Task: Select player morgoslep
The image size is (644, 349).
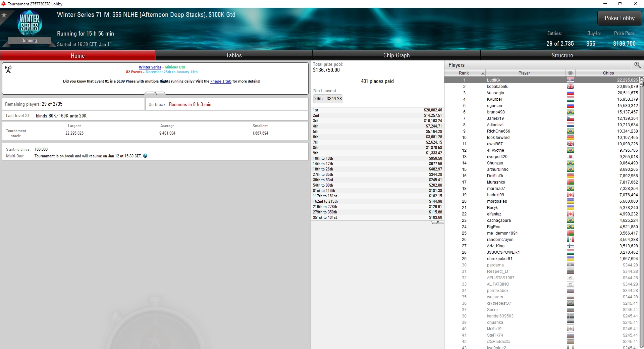Action: [x=542, y=201]
